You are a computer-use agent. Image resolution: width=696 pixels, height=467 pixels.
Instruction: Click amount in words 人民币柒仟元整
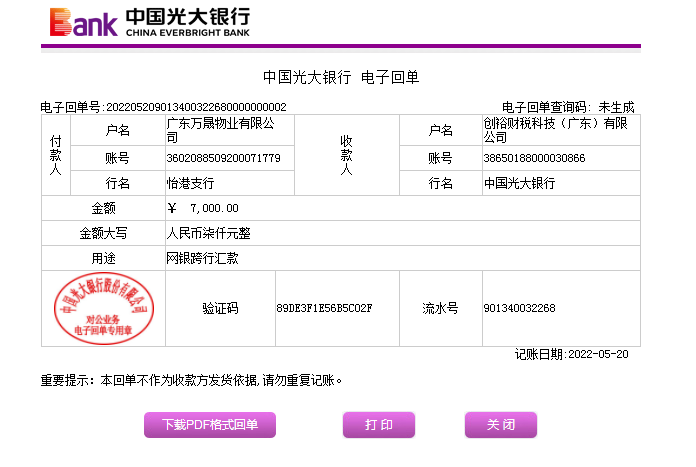pos(208,233)
